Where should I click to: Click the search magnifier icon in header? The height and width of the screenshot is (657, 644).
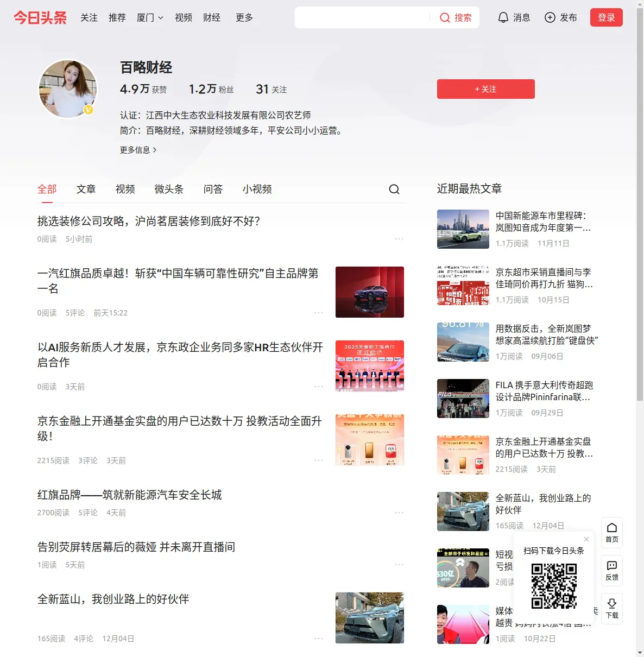[x=445, y=18]
